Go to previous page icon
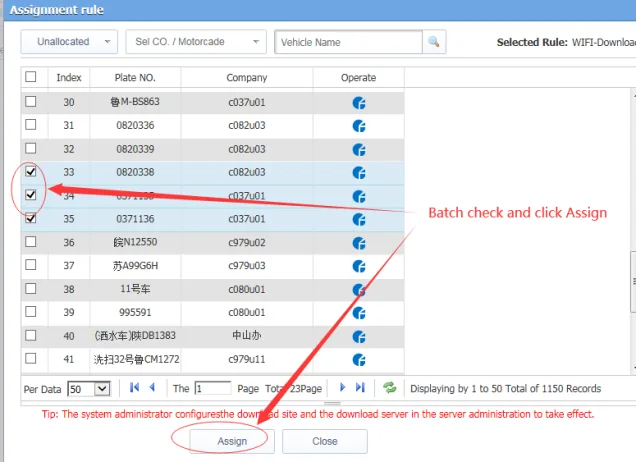The image size is (636, 462). [x=153, y=387]
